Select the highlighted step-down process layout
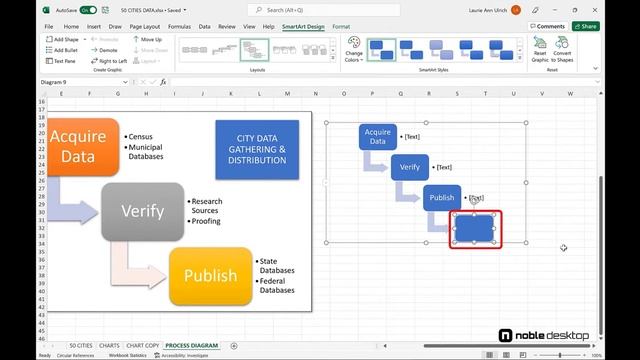Image resolution: width=640 pixels, height=360 pixels. coord(254,50)
